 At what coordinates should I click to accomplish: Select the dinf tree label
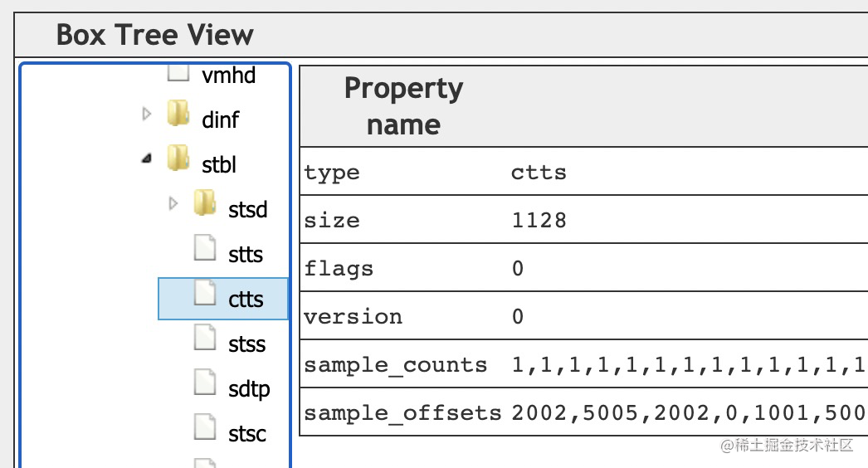coord(221,119)
